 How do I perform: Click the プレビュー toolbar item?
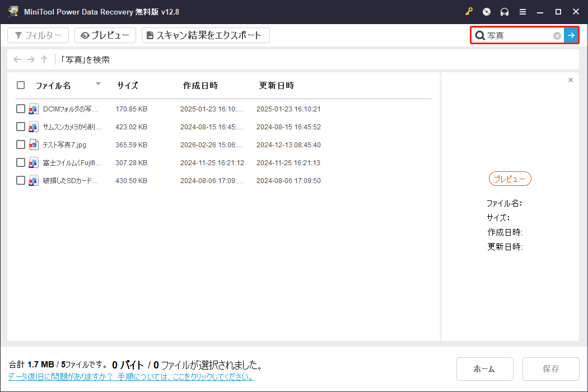[x=105, y=35]
